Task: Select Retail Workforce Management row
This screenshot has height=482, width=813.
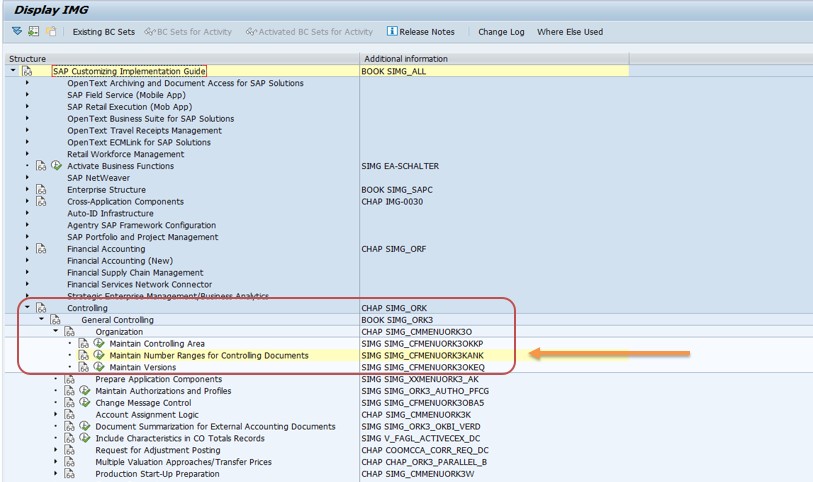Action: [125, 154]
